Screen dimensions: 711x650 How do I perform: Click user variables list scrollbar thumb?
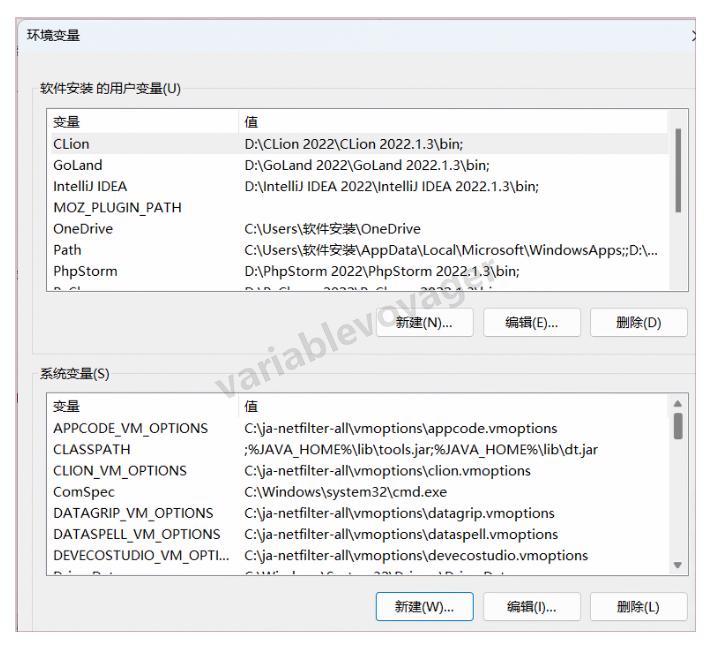click(x=678, y=170)
